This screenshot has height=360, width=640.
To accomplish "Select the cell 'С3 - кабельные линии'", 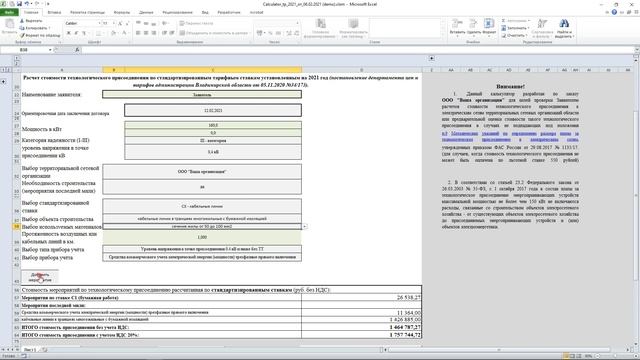I will (x=202, y=206).
